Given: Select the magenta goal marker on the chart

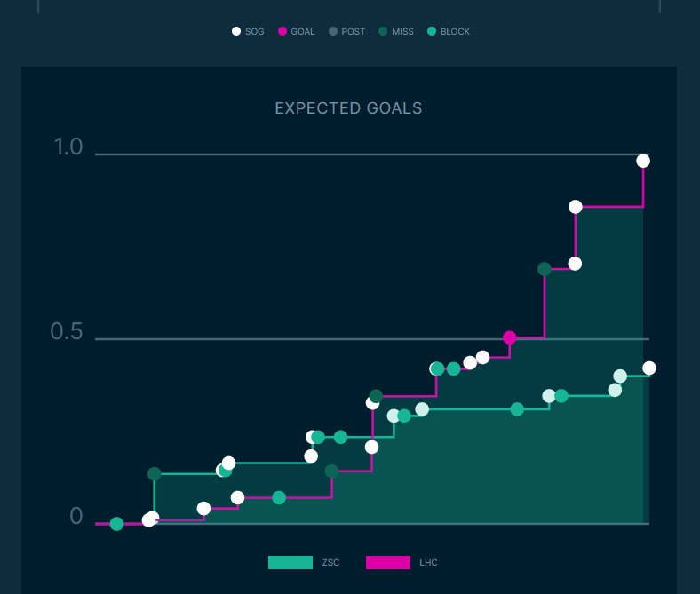Looking at the screenshot, I should (509, 337).
